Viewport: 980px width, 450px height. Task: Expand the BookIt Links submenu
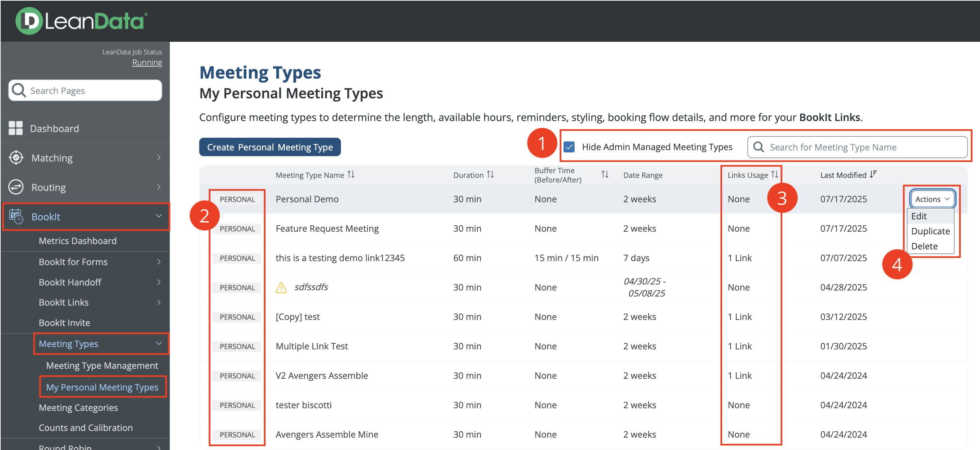click(159, 303)
